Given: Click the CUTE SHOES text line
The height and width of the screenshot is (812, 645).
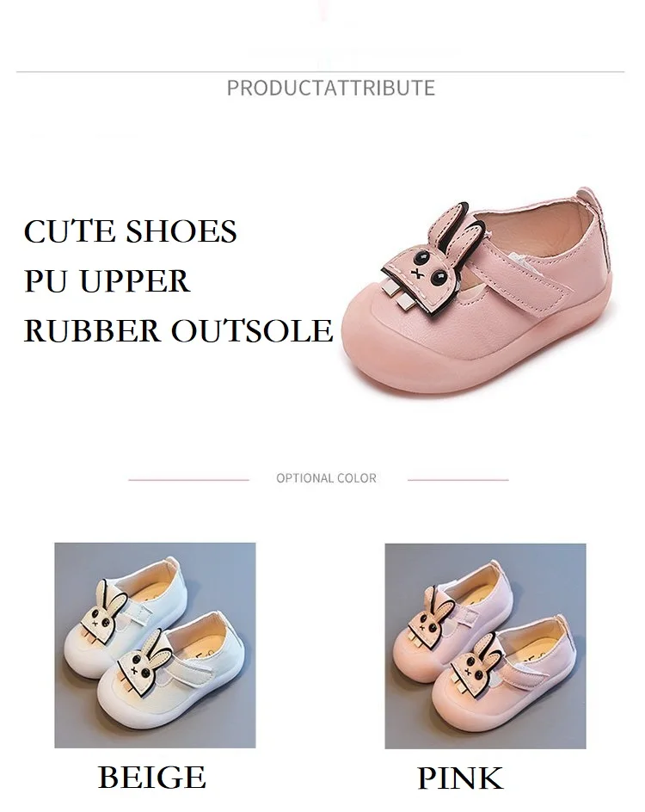Looking at the screenshot, I should (x=131, y=231).
